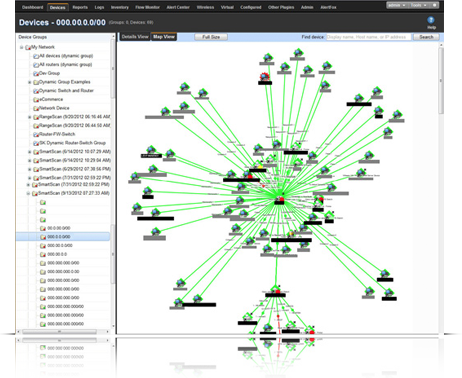The width and height of the screenshot is (462, 378).
Task: Open the Configured menu
Action: pyautogui.click(x=251, y=7)
